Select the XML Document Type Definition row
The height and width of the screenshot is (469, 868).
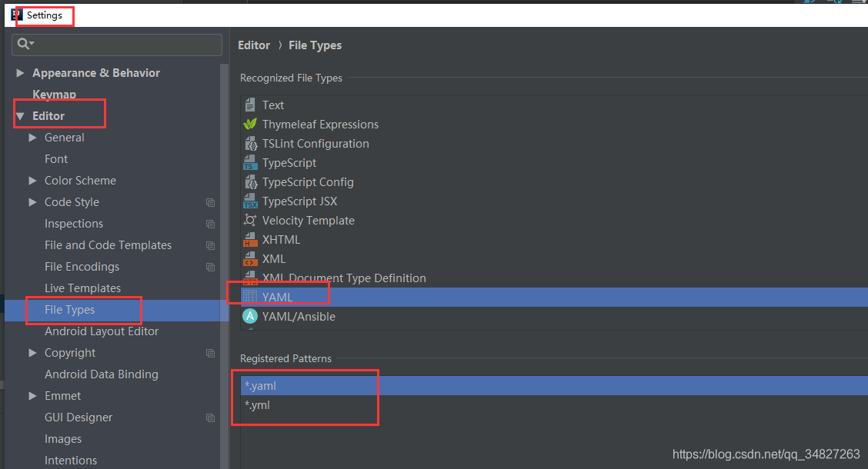554,278
